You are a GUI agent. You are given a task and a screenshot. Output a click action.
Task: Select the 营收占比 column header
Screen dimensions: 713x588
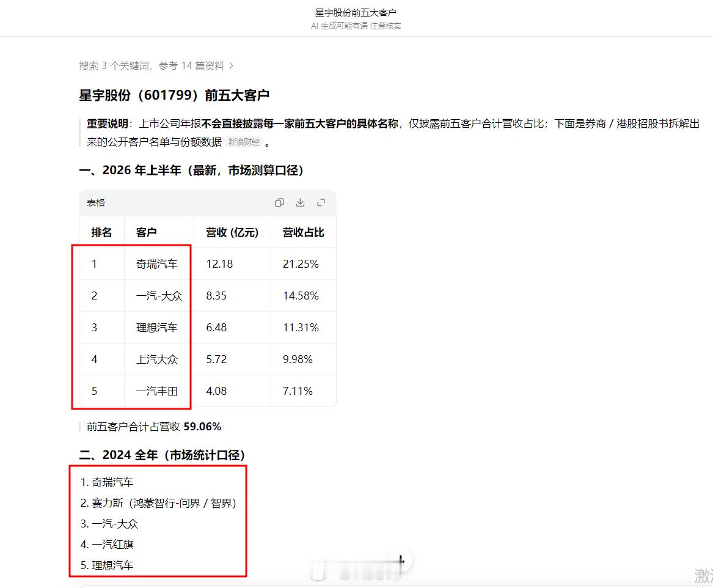pos(303,232)
